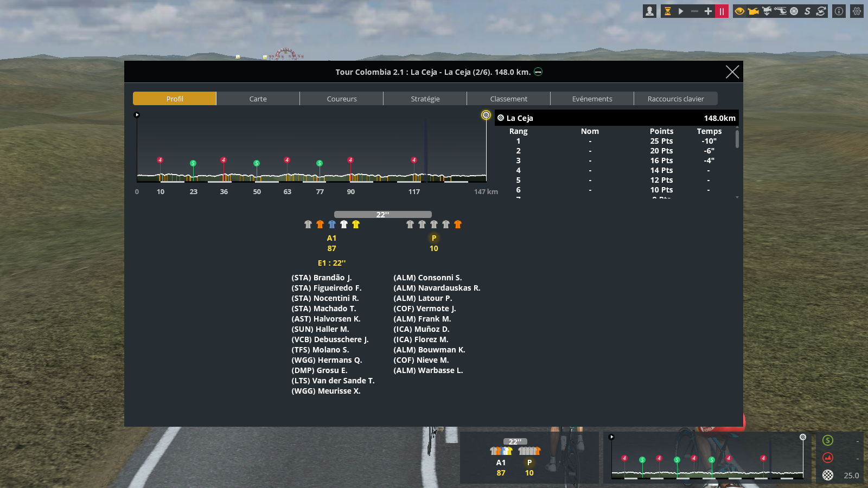Click the S sprint icon in toolbar

(x=807, y=11)
